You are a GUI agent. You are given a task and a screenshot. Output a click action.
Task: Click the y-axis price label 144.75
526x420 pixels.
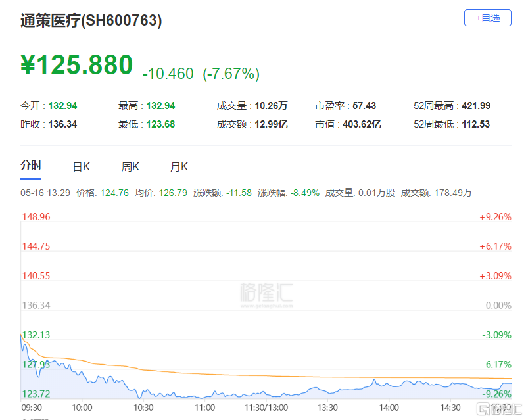36,246
